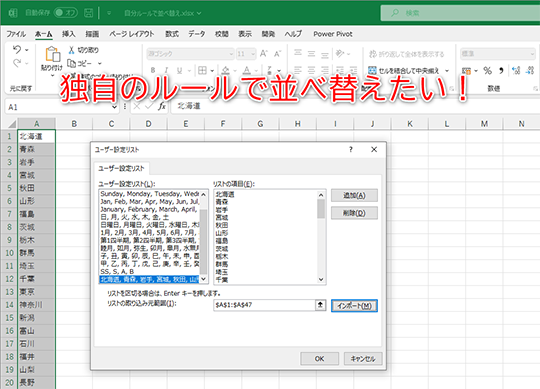Click the Redo arrow icon
The height and width of the screenshot is (389, 540).
[x=17, y=63]
